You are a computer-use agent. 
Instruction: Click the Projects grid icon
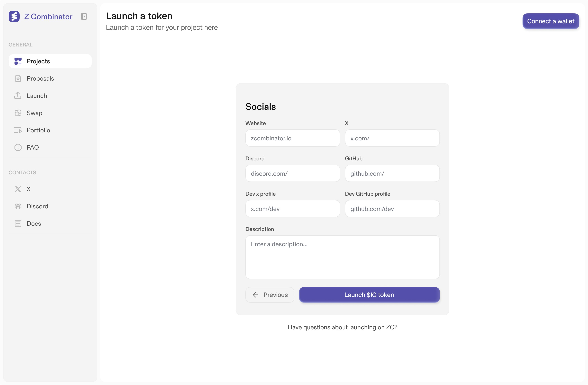tap(18, 61)
